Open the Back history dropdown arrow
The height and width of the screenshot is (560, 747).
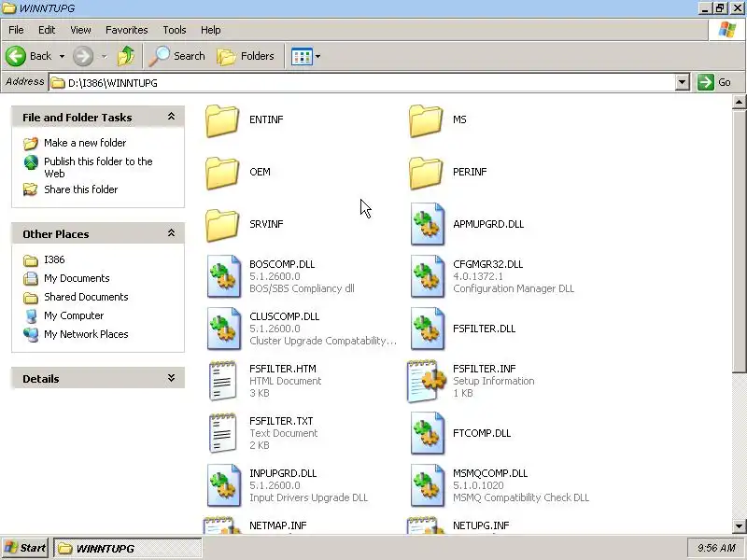click(62, 57)
